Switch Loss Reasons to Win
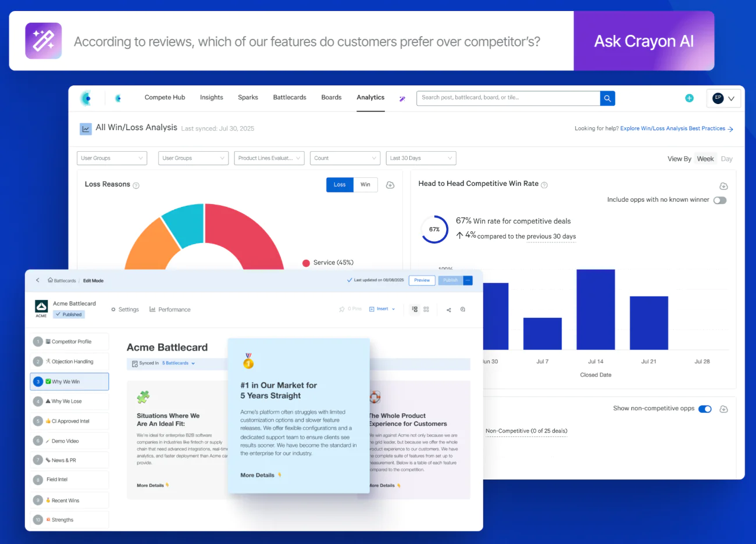Image resolution: width=756 pixels, height=544 pixels. [365, 185]
